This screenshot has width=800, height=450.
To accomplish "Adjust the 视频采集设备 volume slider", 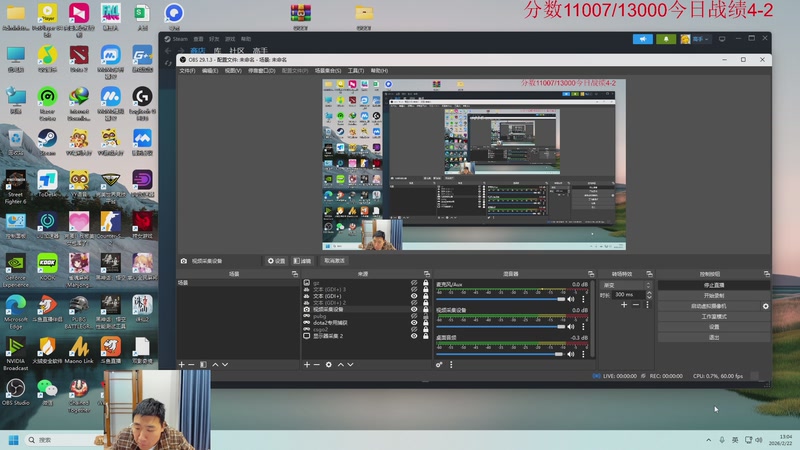I will click(x=501, y=327).
